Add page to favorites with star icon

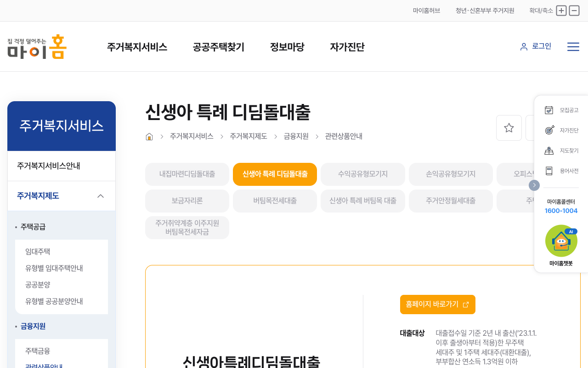click(509, 128)
